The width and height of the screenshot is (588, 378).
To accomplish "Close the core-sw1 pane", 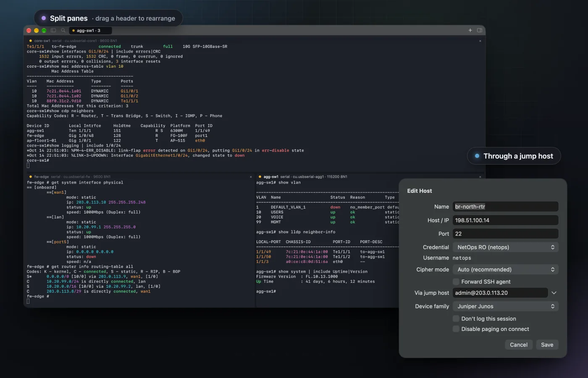I will coord(480,41).
